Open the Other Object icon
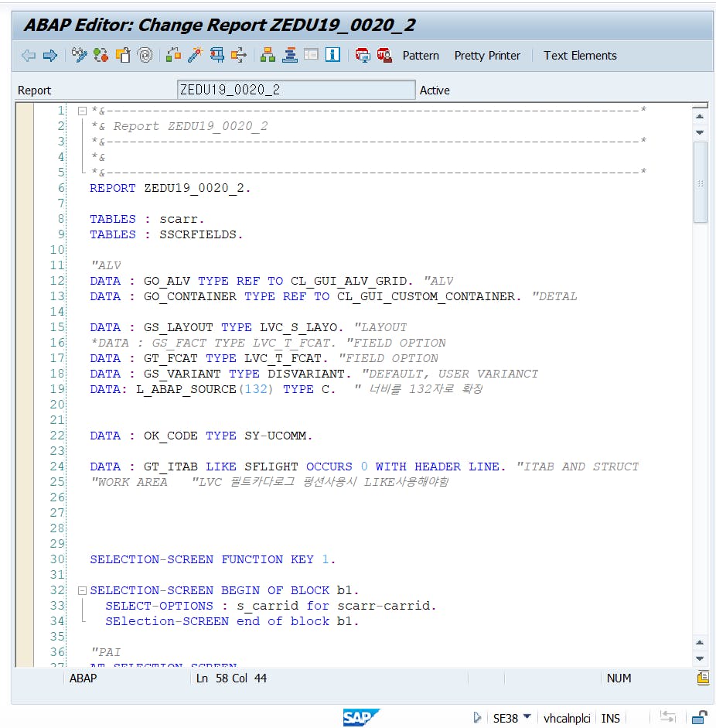Image resolution: width=716 pixels, height=728 pixels. (123, 55)
